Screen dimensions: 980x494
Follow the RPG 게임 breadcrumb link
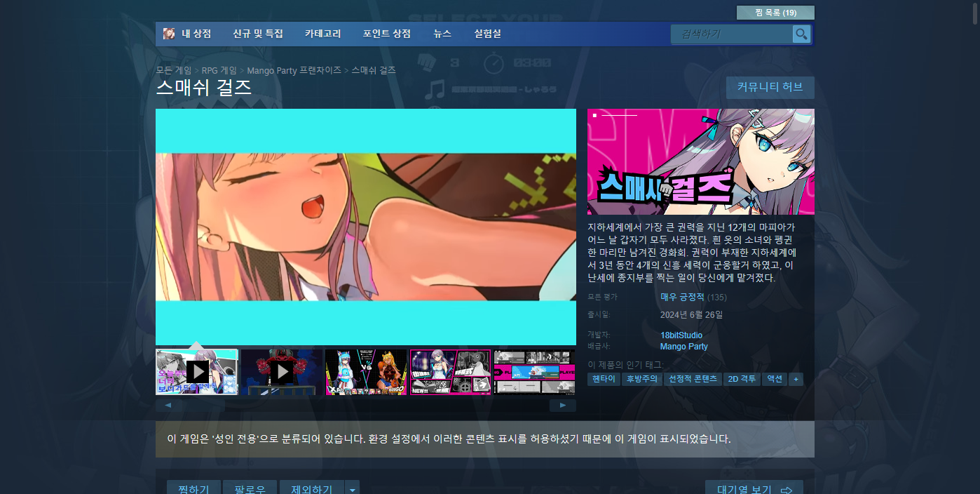click(219, 70)
